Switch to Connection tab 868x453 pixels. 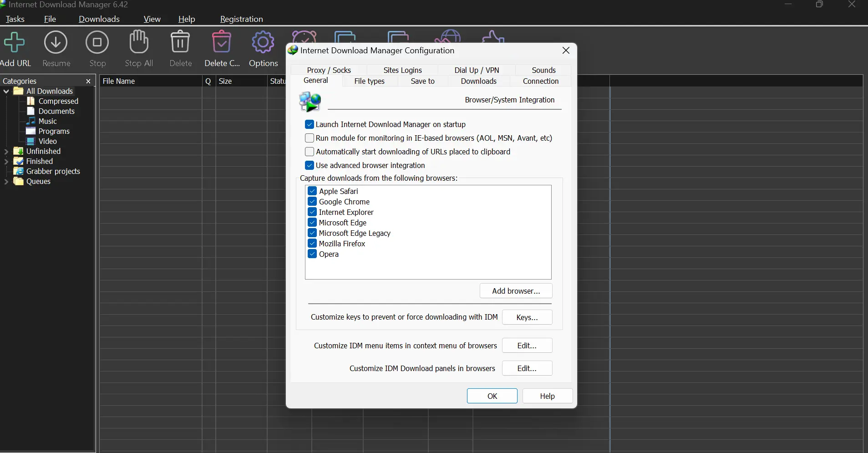point(541,81)
